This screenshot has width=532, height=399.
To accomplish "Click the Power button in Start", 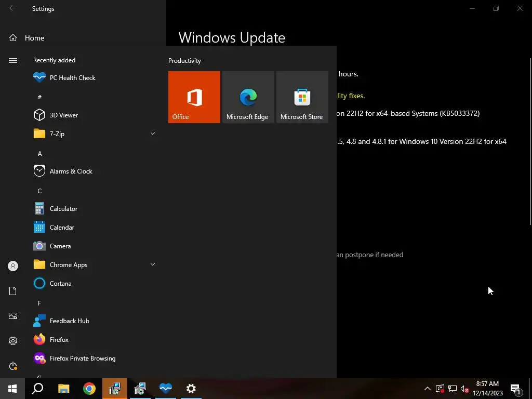I will click(13, 366).
